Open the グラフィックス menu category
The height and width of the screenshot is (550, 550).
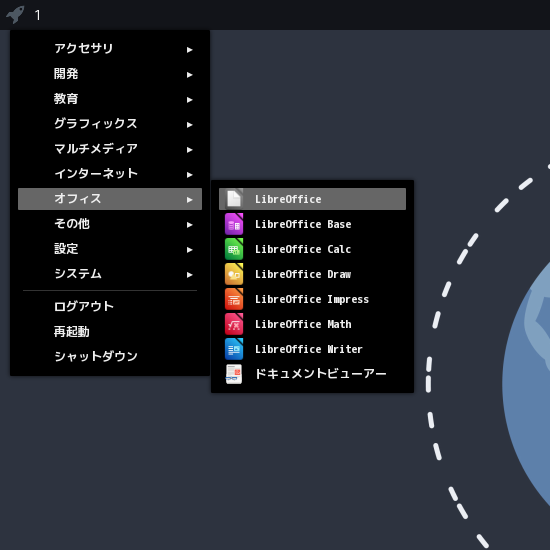point(110,124)
